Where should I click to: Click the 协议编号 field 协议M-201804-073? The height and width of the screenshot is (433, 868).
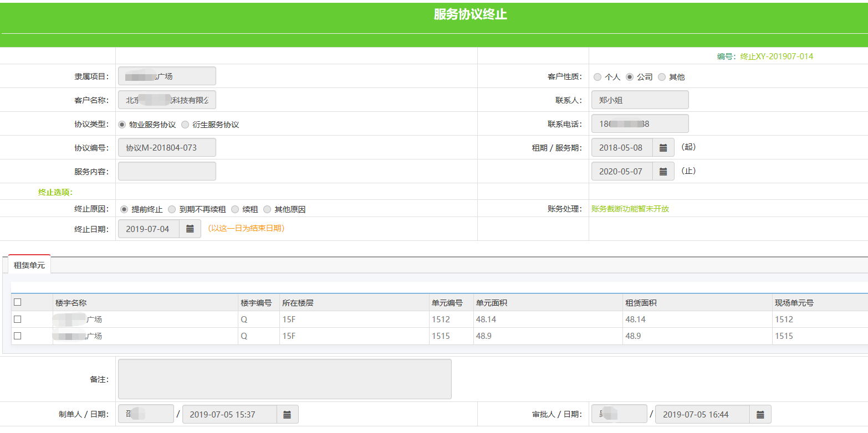tap(167, 148)
